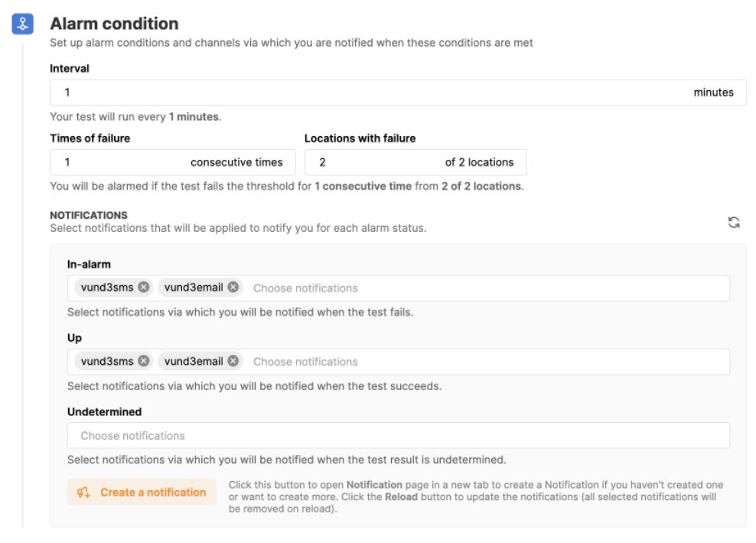Screen dimensions: 756x543
Task: Click the NOTIFICATIONS section label
Action: click(89, 216)
